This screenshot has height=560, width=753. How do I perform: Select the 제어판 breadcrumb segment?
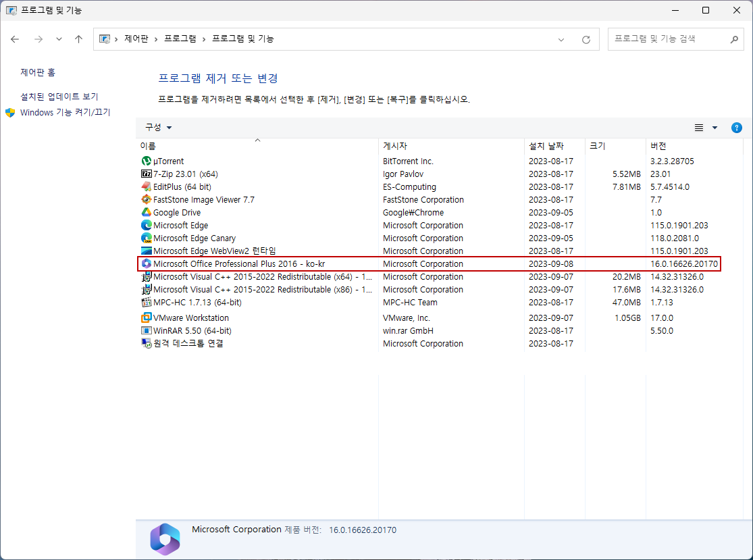point(136,39)
